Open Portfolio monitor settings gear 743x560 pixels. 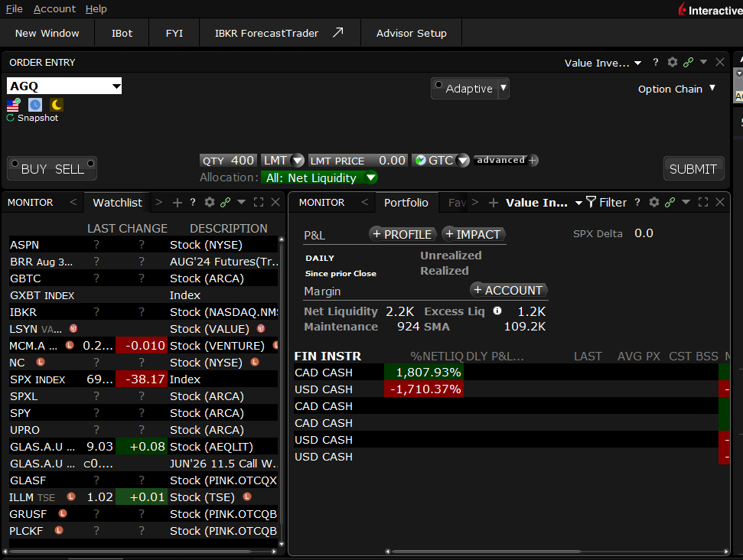(654, 202)
